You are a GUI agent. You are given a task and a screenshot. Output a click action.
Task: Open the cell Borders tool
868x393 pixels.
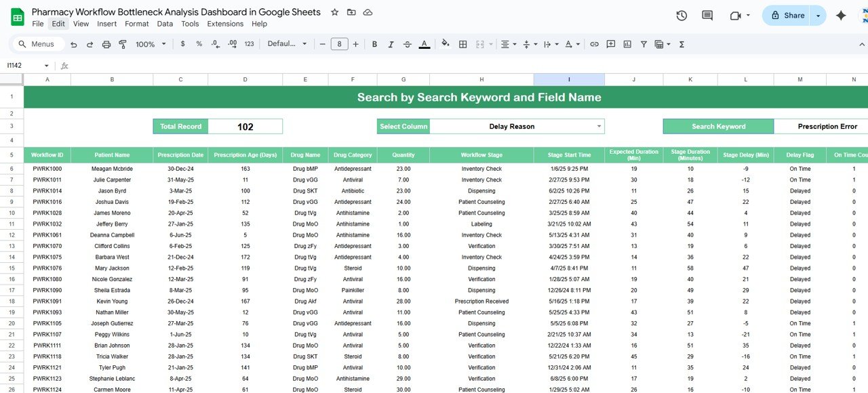[463, 44]
